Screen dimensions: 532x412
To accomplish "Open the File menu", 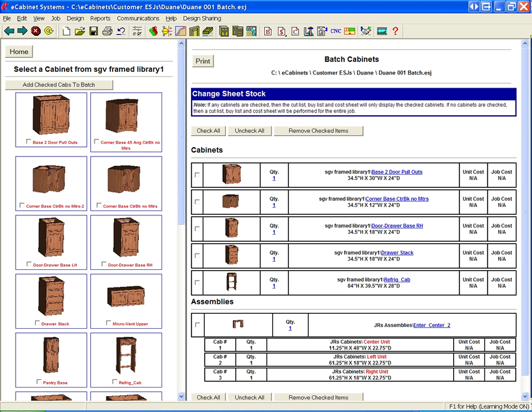I will click(7, 18).
